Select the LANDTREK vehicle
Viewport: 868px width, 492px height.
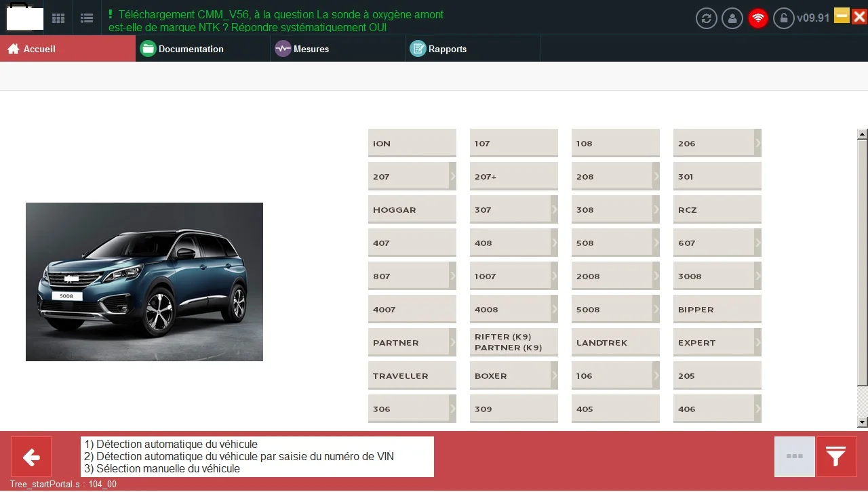coord(616,342)
